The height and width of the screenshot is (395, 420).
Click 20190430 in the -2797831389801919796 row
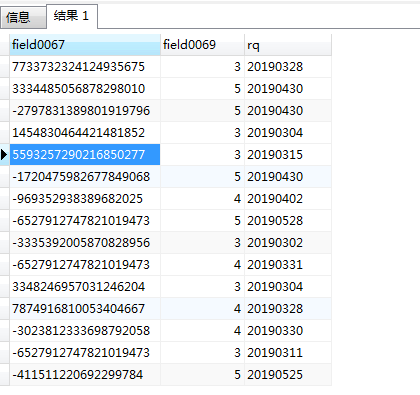(288, 111)
